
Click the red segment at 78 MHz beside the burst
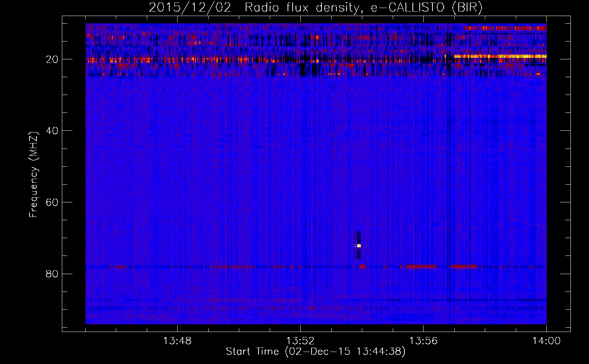pyautogui.click(x=362, y=266)
